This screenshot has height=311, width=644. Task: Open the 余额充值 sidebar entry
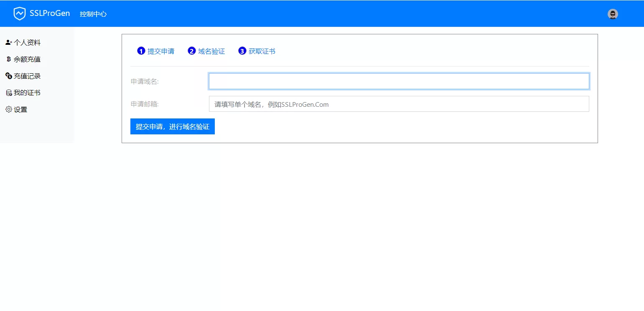(27, 59)
